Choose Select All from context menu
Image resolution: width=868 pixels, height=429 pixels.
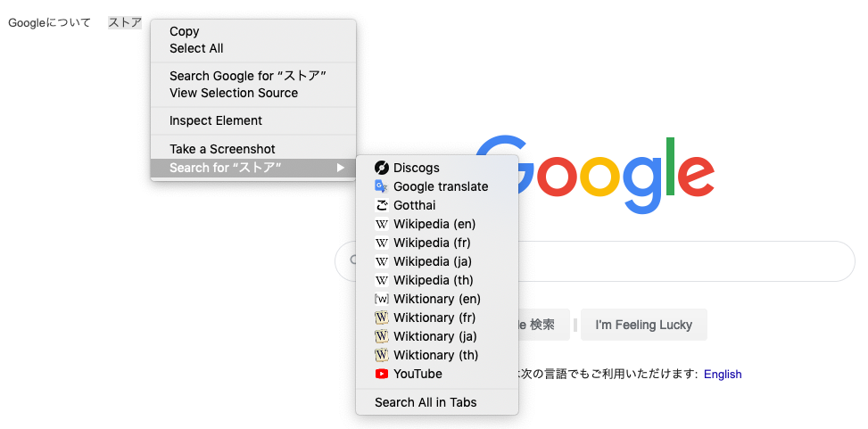click(x=196, y=48)
